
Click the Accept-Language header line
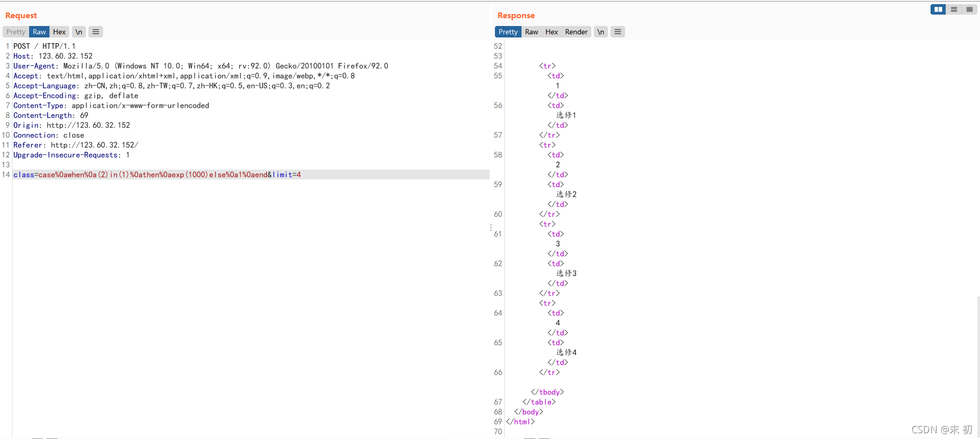(172, 86)
